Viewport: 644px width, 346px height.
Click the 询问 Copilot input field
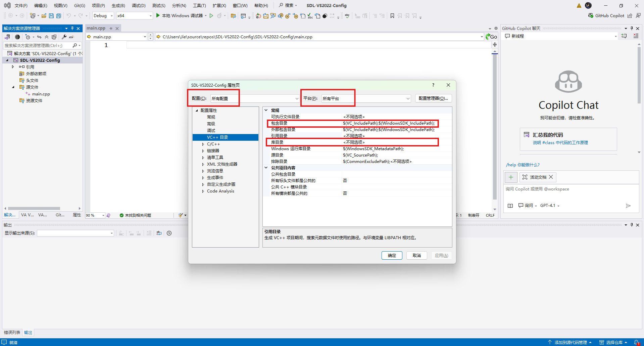pyautogui.click(x=554, y=189)
